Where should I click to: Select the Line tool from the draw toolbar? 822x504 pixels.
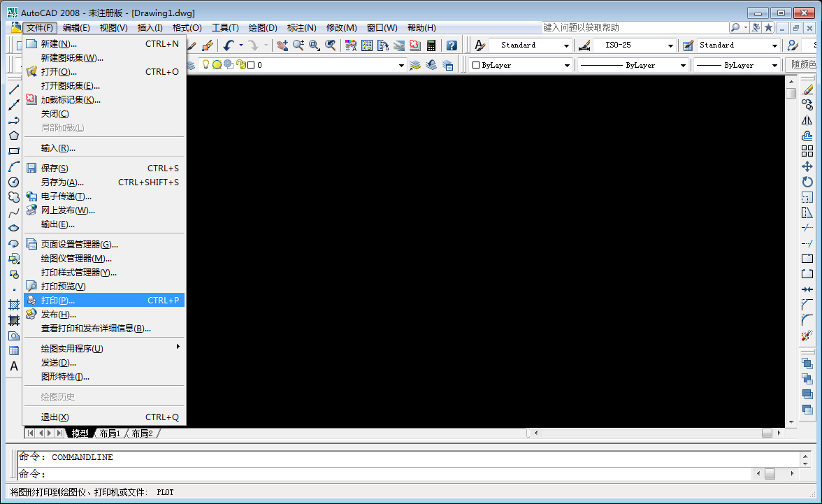tap(14, 89)
